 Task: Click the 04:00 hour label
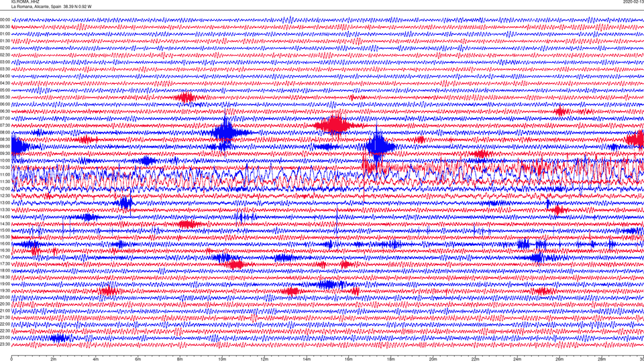[x=5, y=76]
